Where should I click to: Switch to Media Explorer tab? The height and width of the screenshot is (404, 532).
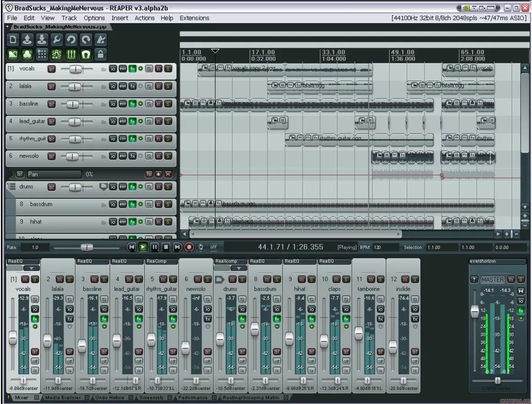63,398
